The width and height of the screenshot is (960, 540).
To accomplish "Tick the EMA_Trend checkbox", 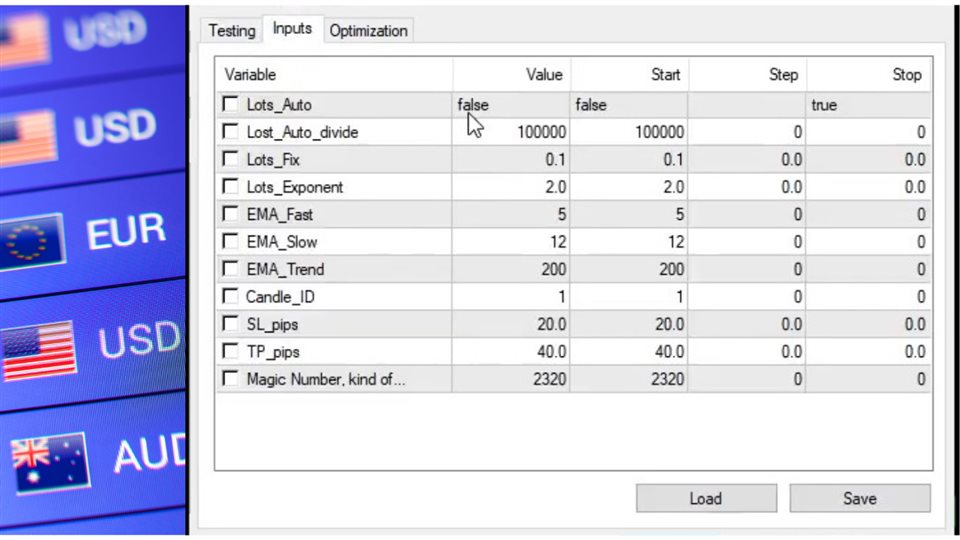I will pos(231,269).
